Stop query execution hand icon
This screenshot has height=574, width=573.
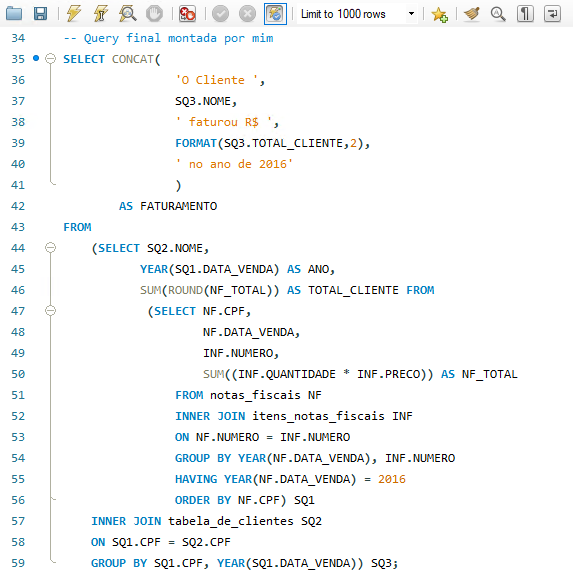click(x=154, y=14)
